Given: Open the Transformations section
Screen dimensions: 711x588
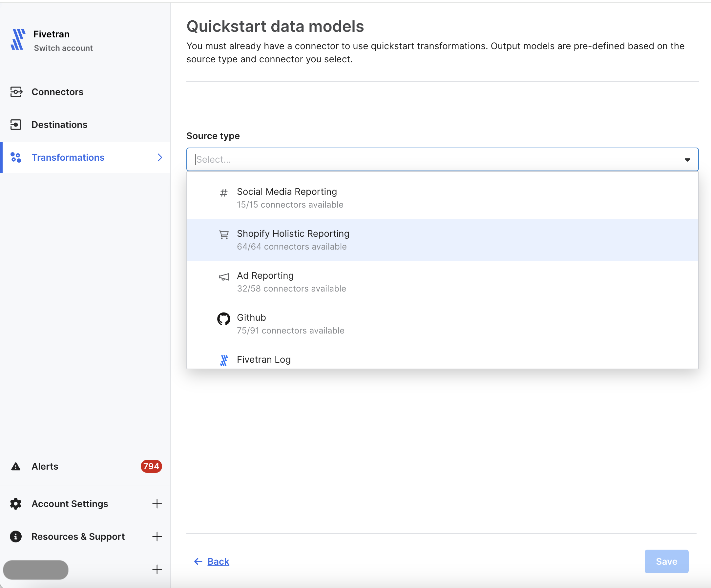Looking at the screenshot, I should 85,157.
